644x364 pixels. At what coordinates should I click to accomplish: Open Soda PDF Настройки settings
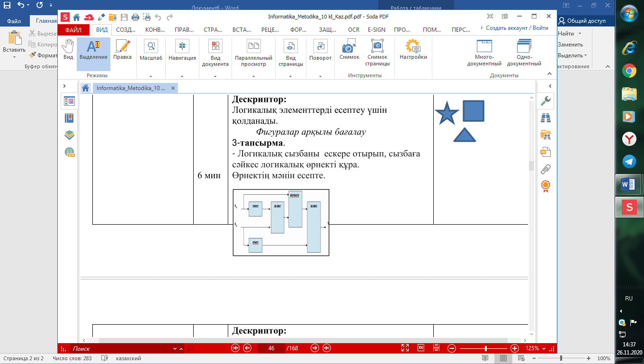point(413,50)
